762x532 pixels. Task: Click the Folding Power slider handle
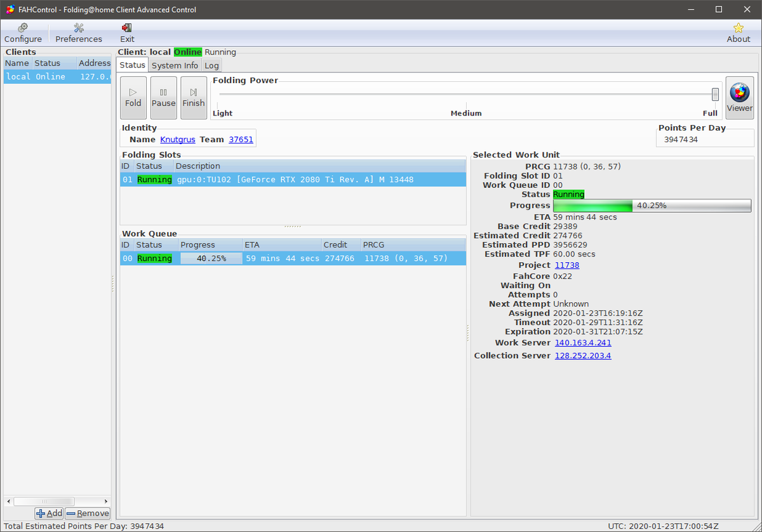tap(715, 94)
